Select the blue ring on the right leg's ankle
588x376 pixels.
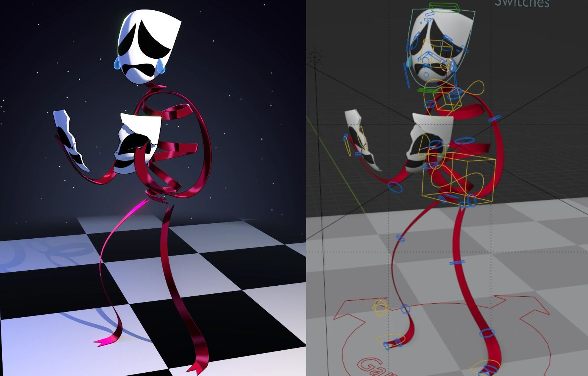tap(487, 333)
